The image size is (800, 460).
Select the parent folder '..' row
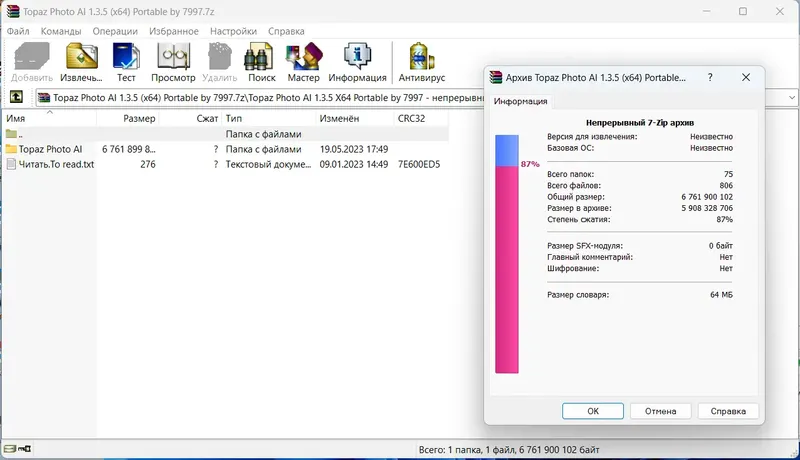point(224,134)
